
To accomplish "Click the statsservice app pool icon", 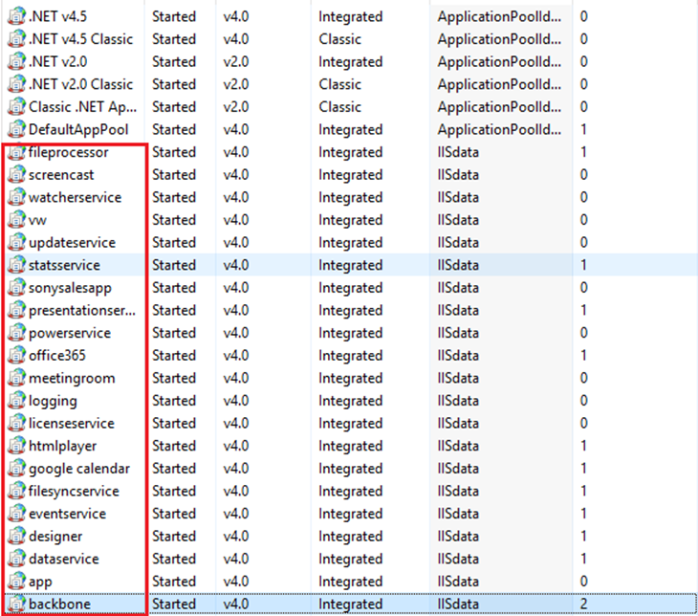I will click(x=16, y=266).
